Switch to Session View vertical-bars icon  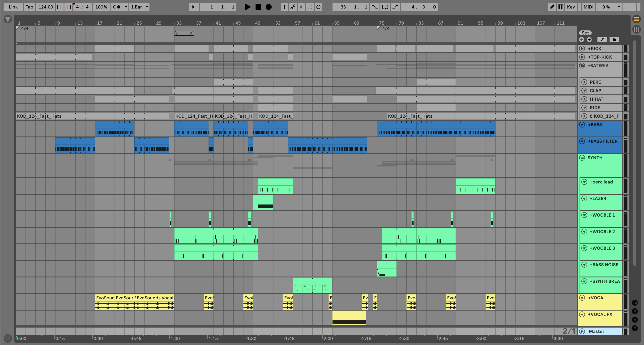coord(636,29)
